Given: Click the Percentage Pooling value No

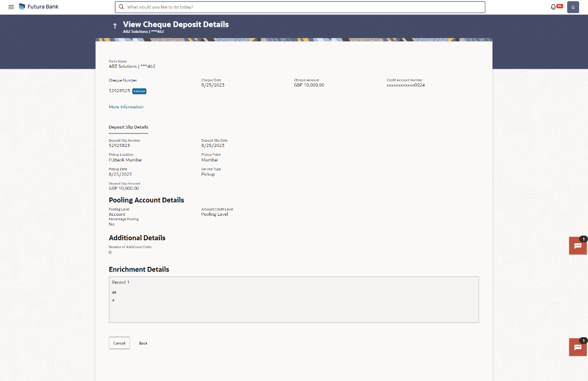Looking at the screenshot, I should tap(111, 225).
